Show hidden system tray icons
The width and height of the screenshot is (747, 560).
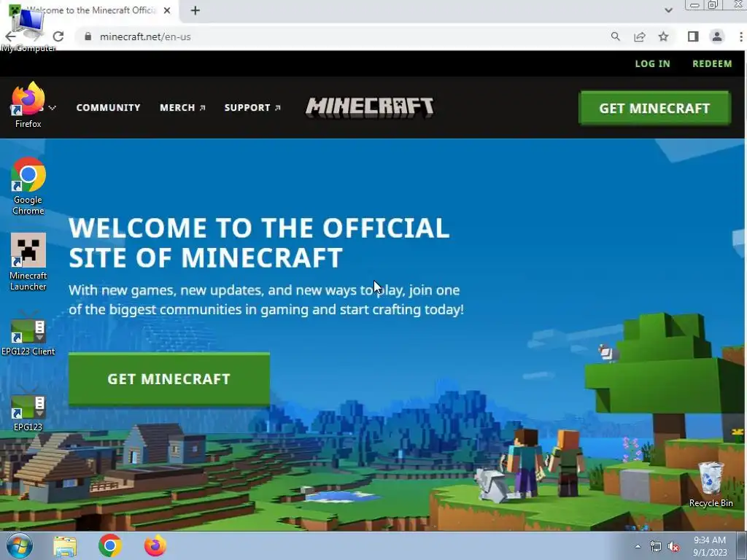[638, 547]
